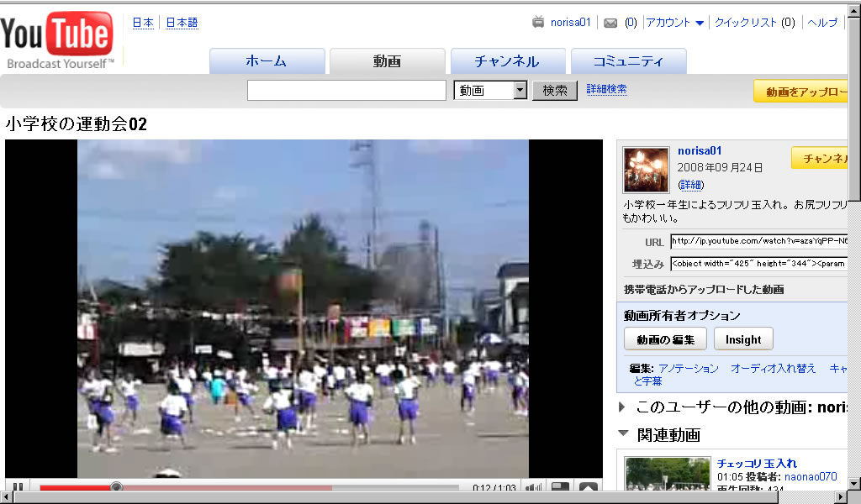The height and width of the screenshot is (504, 861).
Task: Click norisa01 username in top bar
Action: tap(571, 23)
